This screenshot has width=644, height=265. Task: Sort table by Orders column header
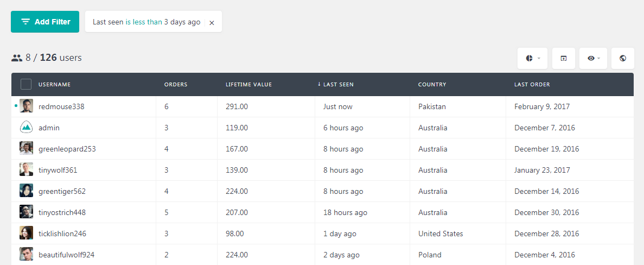176,85
